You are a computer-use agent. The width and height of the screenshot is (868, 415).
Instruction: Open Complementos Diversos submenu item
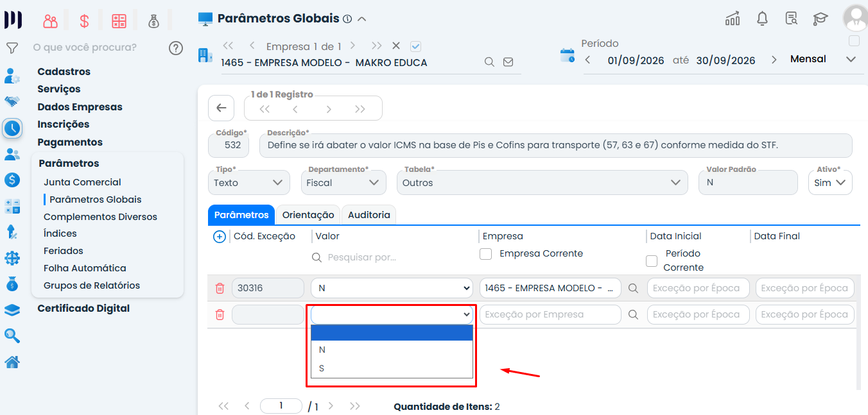[100, 217]
